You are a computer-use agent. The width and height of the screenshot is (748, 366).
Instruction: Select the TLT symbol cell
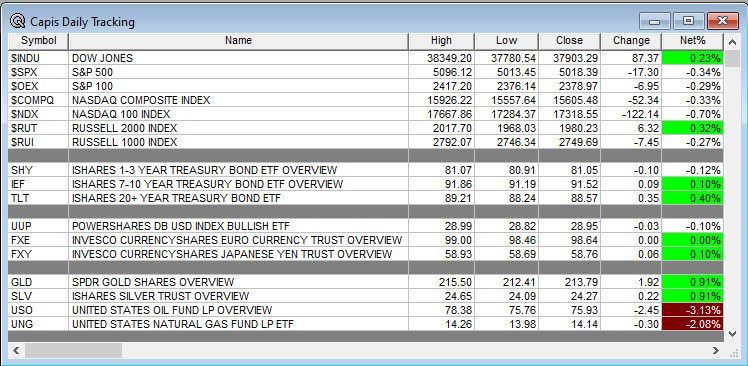pyautogui.click(x=39, y=198)
